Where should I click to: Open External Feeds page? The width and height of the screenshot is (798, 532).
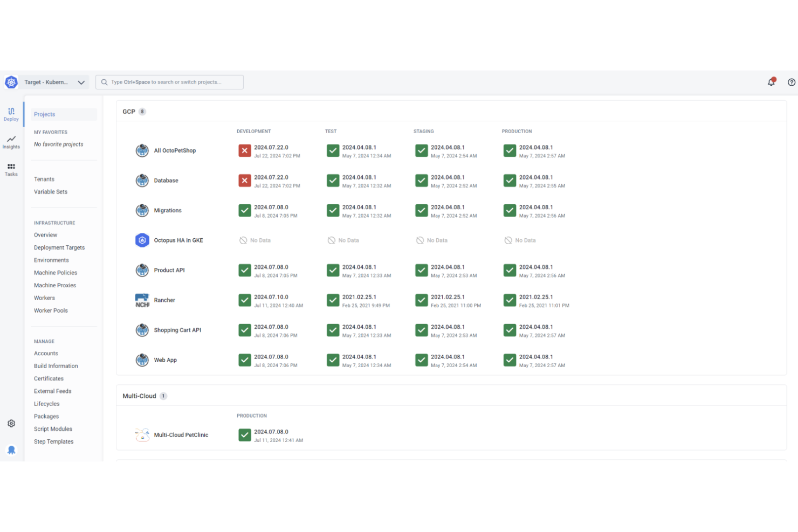(52, 391)
